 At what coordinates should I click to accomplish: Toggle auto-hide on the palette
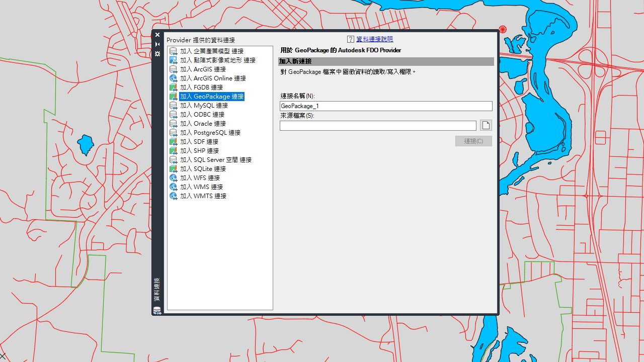pos(157,44)
